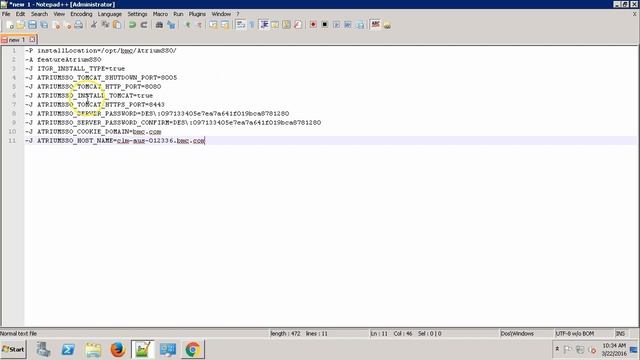This screenshot has height=360, width=640.
Task: Launch PowerShell from the taskbar
Action: (x=68, y=350)
